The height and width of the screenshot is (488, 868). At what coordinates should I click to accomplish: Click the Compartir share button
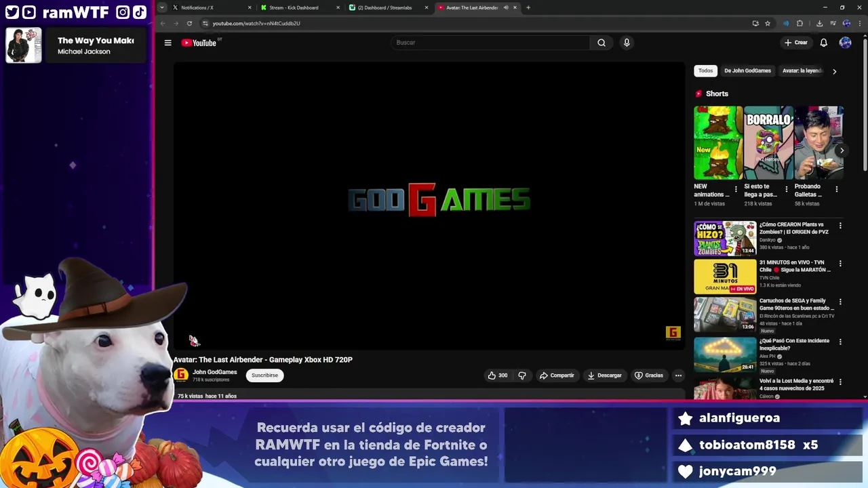click(557, 375)
